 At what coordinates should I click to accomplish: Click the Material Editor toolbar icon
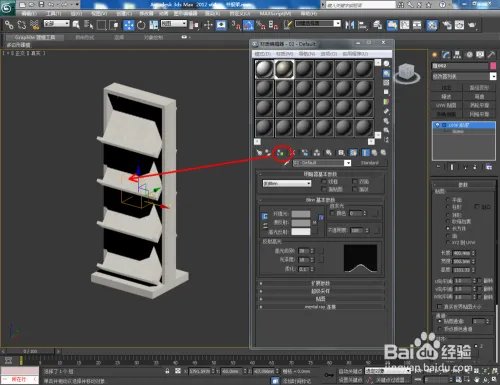(x=432, y=25)
